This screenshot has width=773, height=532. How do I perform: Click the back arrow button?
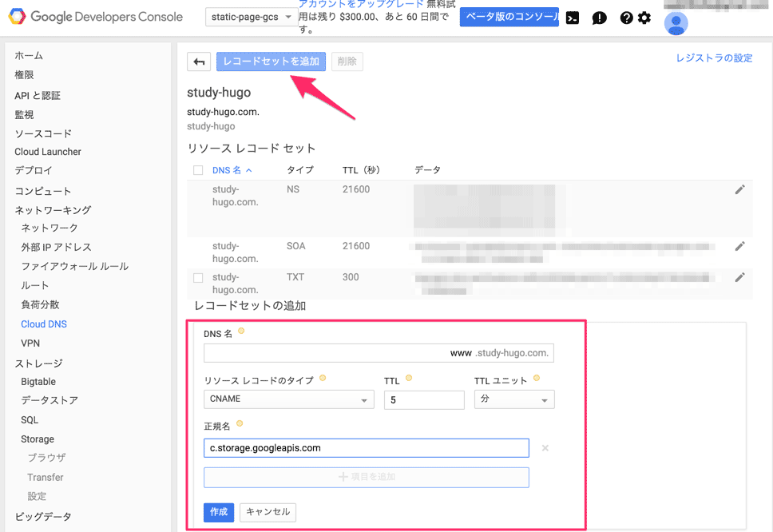199,62
